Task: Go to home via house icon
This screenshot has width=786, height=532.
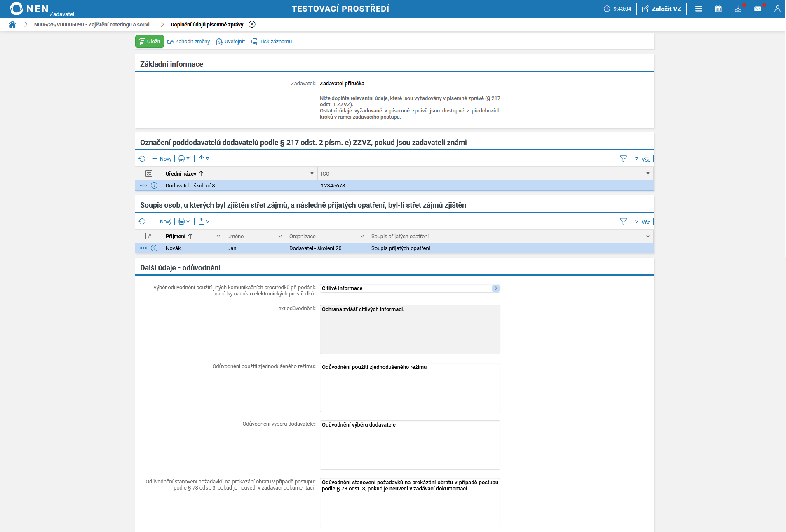Action: pos(12,24)
